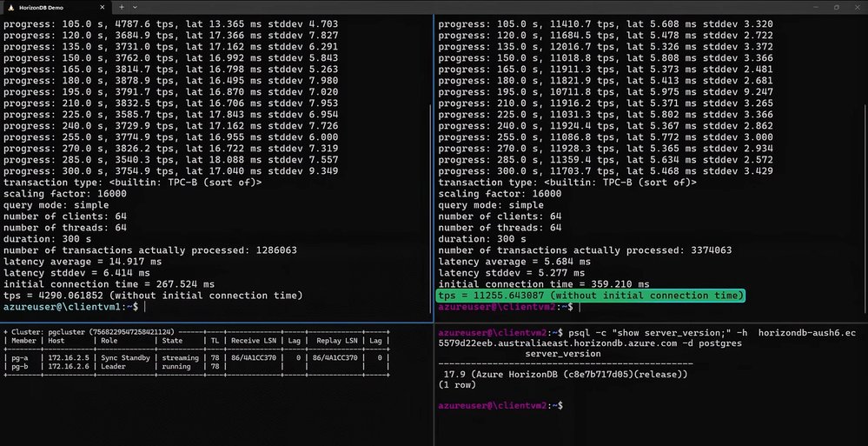This screenshot has width=868, height=446.
Task: Click the streaming state cell
Action: [x=180, y=358]
